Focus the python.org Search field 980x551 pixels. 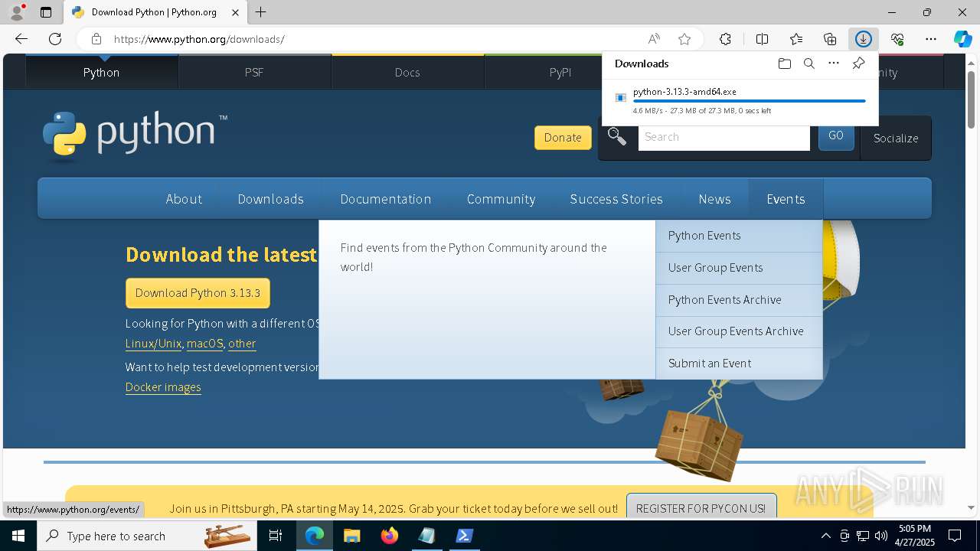(724, 137)
